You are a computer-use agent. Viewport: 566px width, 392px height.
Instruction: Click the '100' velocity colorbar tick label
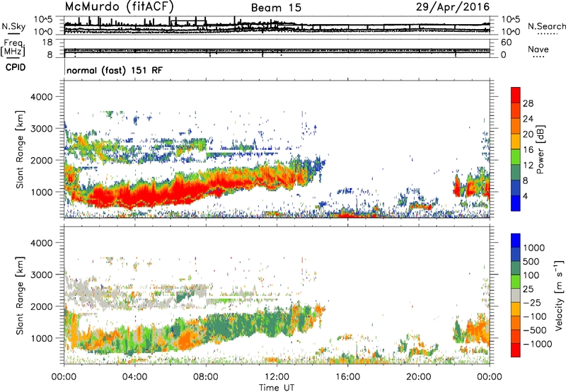click(531, 275)
